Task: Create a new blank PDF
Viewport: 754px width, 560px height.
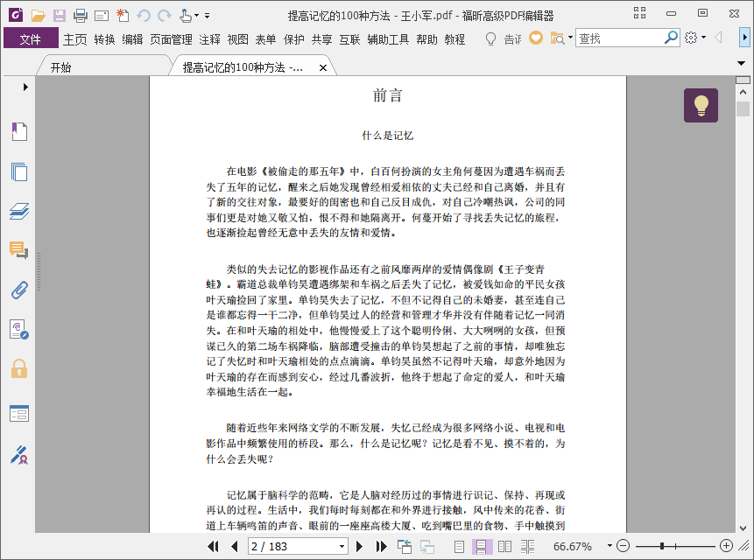Action: point(123,16)
